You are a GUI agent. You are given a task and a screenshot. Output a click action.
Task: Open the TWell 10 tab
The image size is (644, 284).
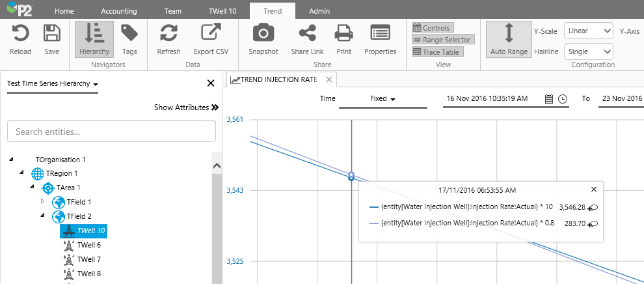click(x=222, y=11)
